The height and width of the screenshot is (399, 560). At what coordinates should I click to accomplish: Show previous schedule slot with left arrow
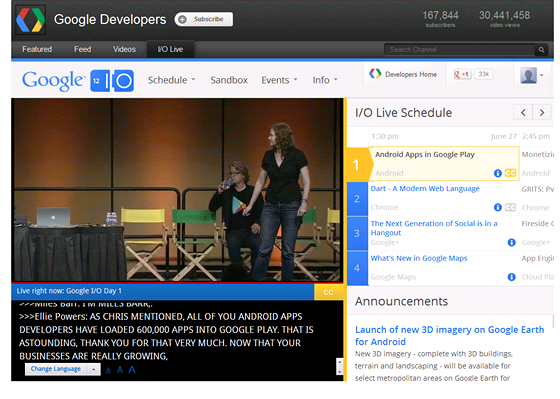523,113
